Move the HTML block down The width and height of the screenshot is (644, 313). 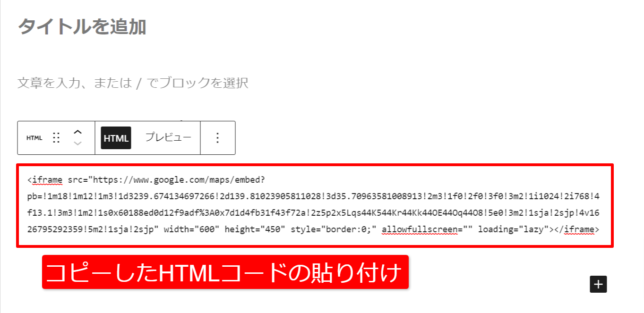coord(78,143)
